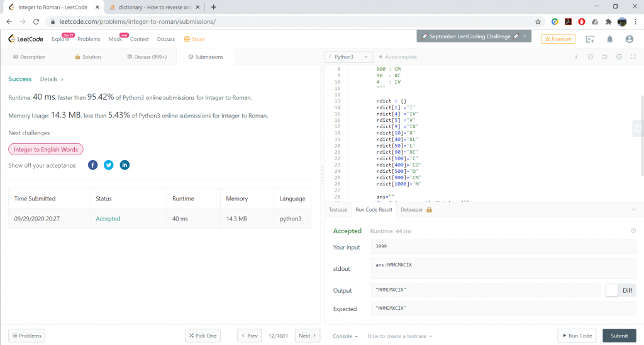
Task: Go to Prev problem
Action: point(249,336)
